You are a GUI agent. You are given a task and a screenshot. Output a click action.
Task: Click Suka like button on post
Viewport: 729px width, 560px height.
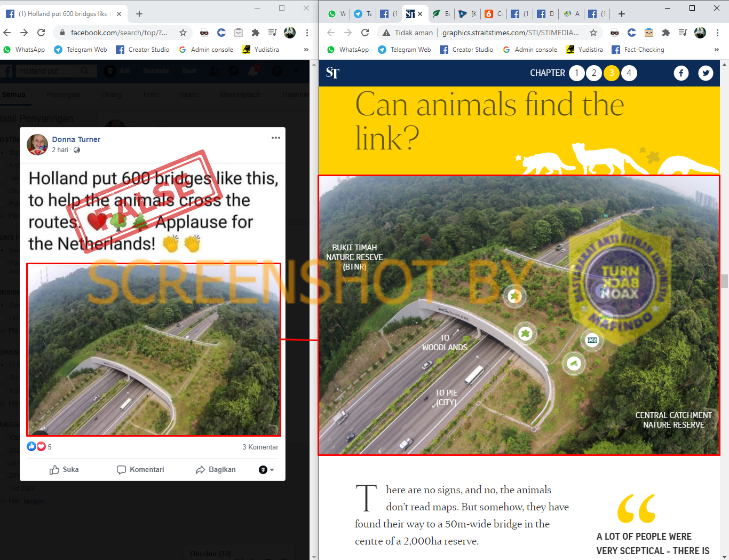[64, 470]
